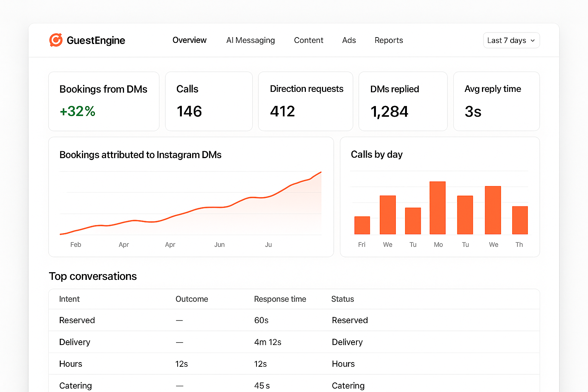588x392 pixels.
Task: Click the Calls card showing 146
Action: [x=209, y=101]
